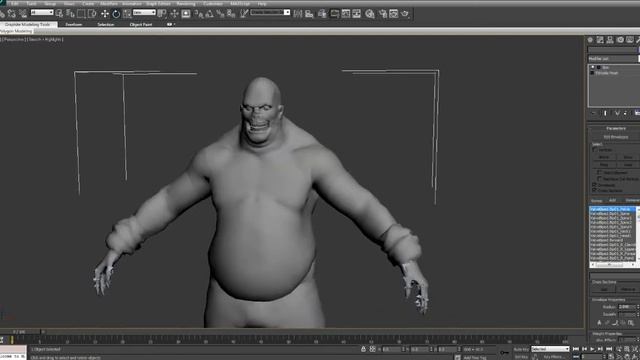Click the Align tool icon

pyautogui.click(x=309, y=14)
